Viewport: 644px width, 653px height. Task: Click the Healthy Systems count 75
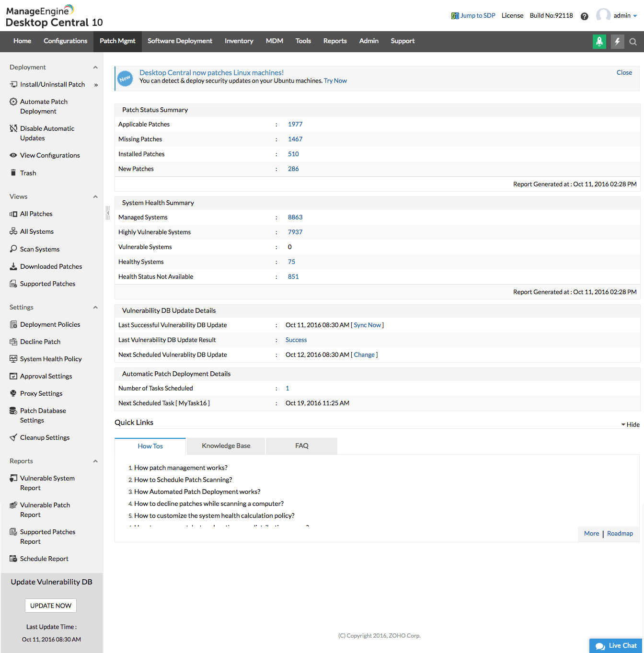(291, 262)
